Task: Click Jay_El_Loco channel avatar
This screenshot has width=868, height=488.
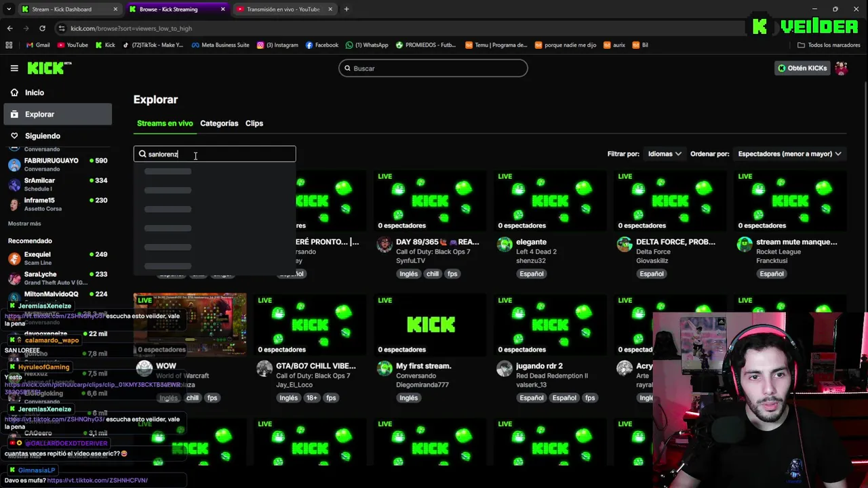Action: coord(264,368)
